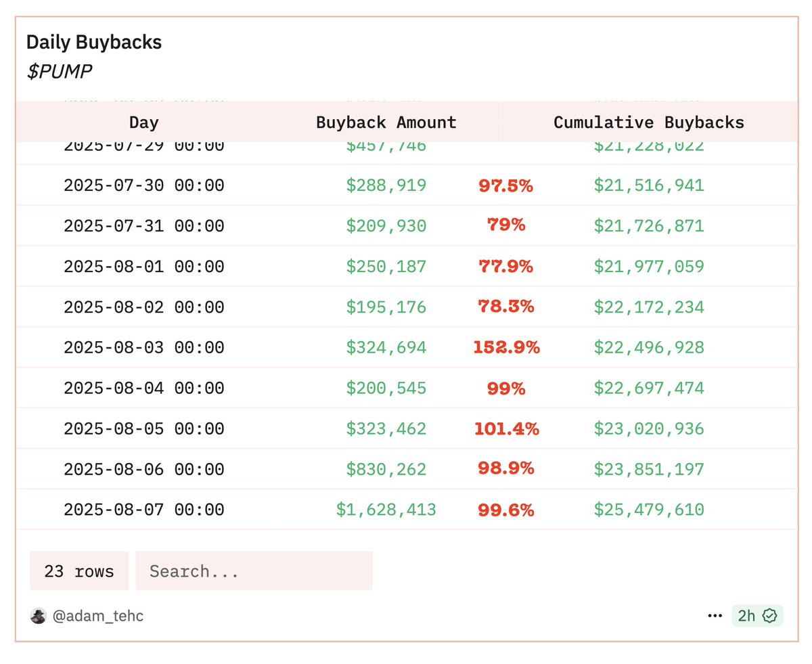Click the Daily Buybacks chart title

click(94, 42)
